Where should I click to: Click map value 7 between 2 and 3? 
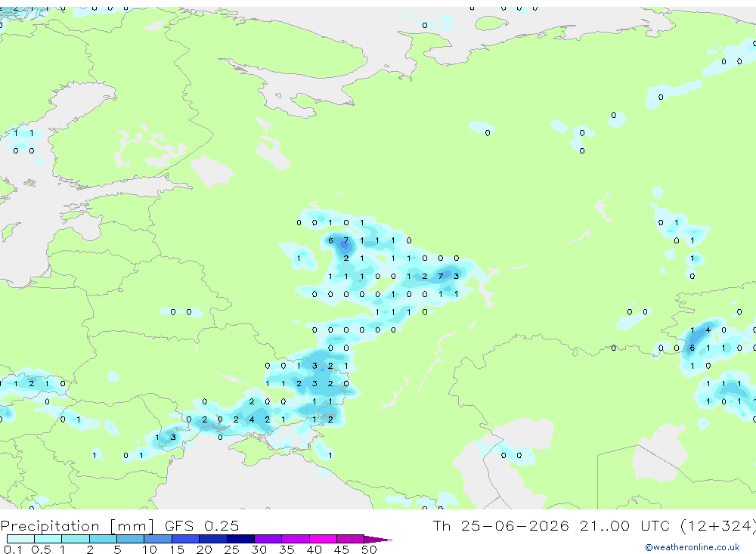pyautogui.click(x=440, y=277)
